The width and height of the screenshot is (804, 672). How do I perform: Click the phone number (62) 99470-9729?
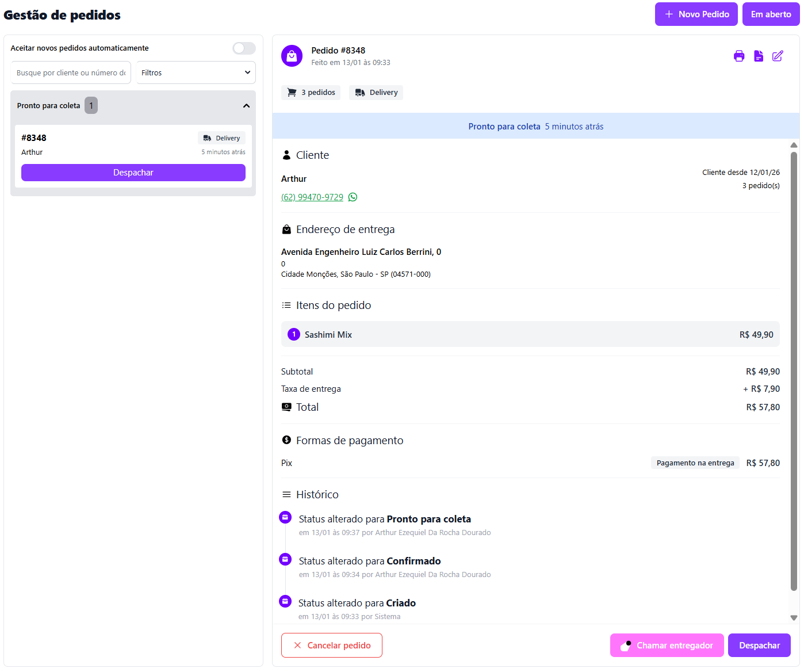312,197
